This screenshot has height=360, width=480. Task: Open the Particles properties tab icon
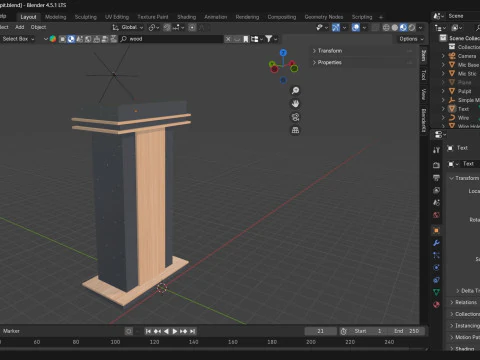436,255
